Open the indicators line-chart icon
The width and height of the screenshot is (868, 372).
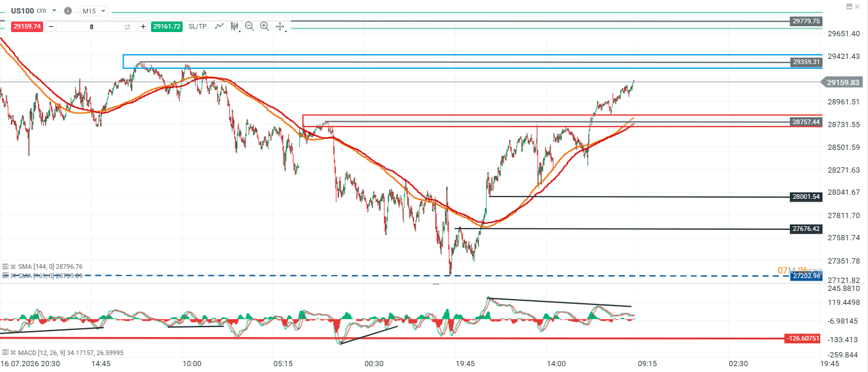pyautogui.click(x=219, y=26)
